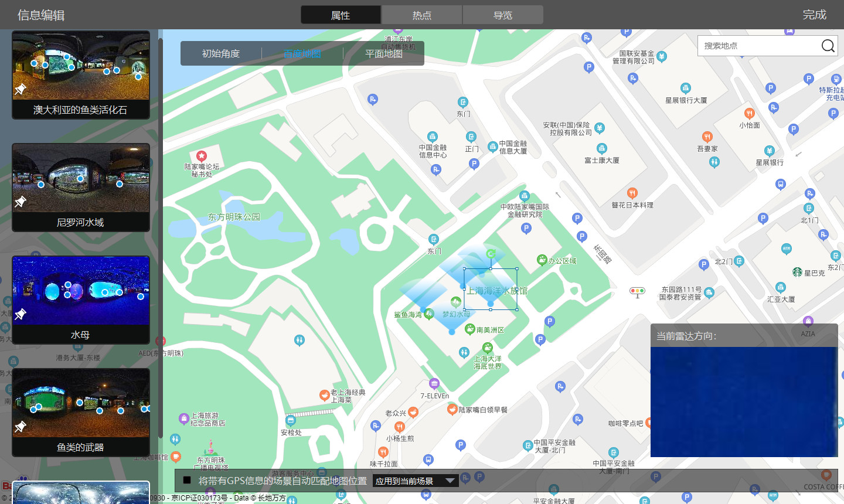The width and height of the screenshot is (844, 504).
Task: Click the 7-ELEVEn store map marker
Action: [434, 384]
